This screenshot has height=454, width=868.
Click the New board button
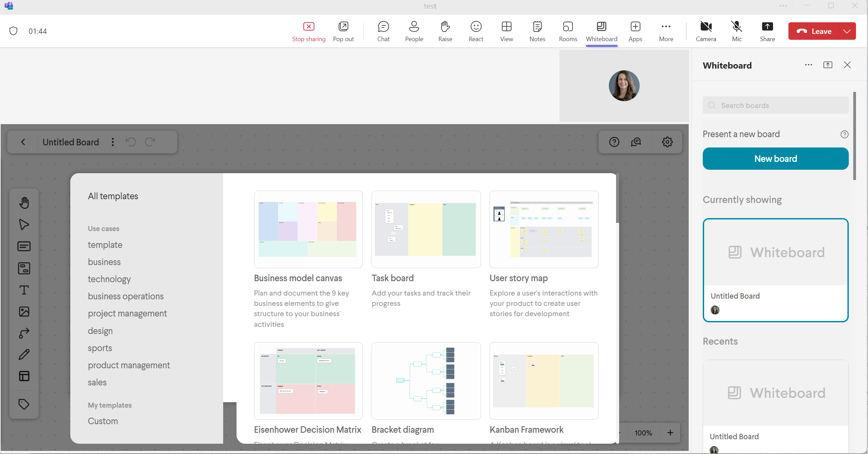[x=775, y=159]
